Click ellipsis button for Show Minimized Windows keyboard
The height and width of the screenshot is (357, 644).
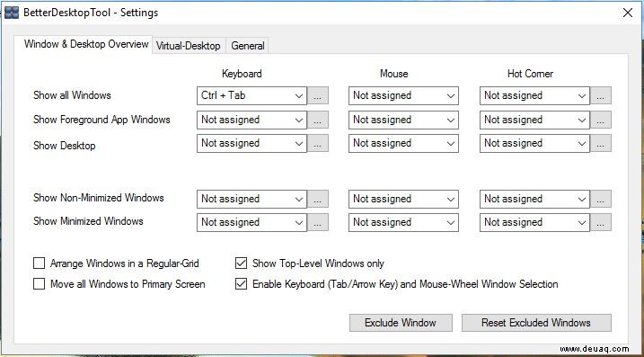point(318,222)
